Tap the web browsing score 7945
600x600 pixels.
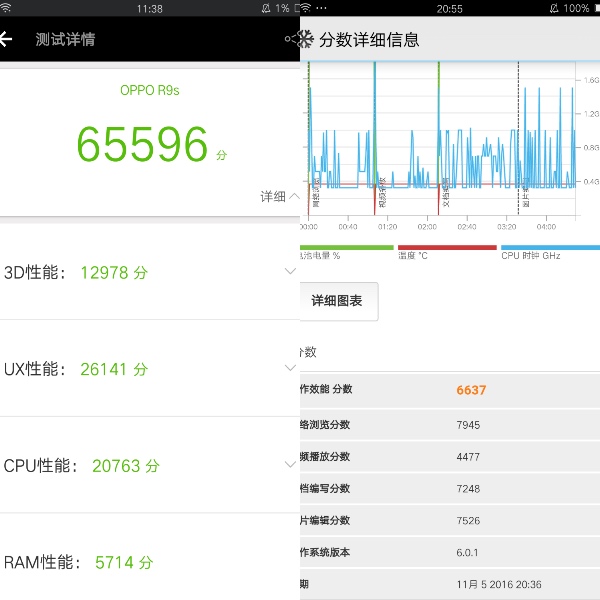tap(468, 425)
